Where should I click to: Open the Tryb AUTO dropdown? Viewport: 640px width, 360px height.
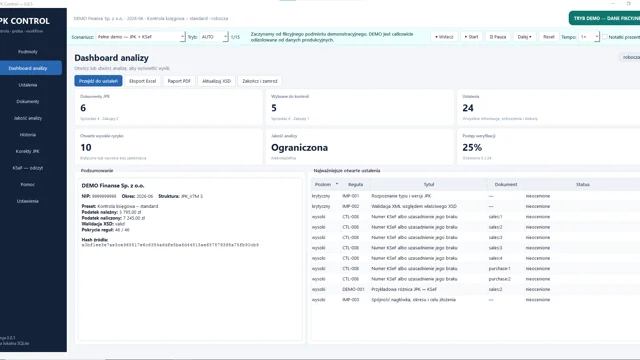tap(214, 37)
